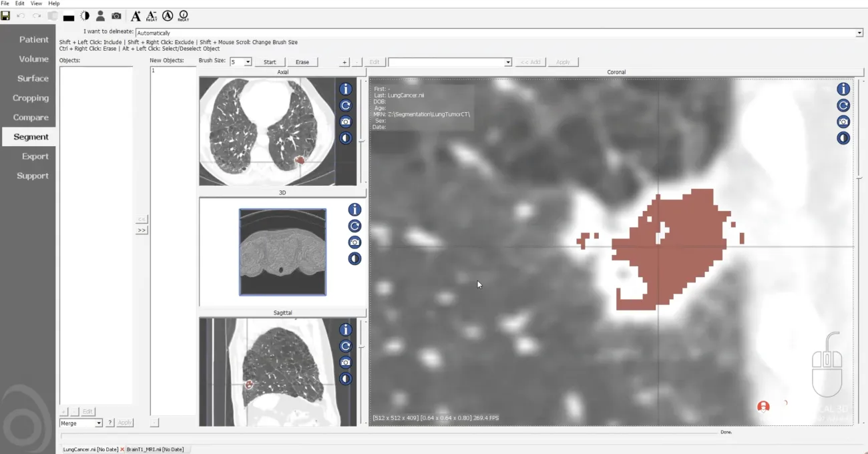Toggle contrast in the Axial view
The height and width of the screenshot is (454, 868).
[345, 138]
